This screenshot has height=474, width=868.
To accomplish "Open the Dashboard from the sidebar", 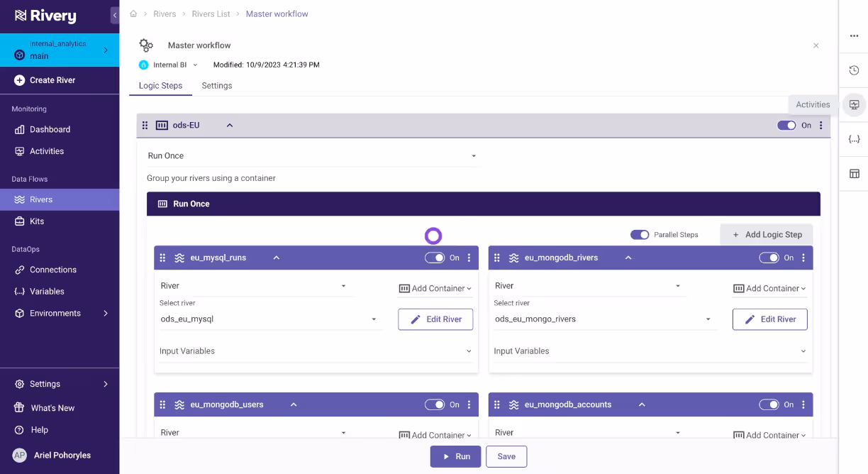I will (50, 129).
